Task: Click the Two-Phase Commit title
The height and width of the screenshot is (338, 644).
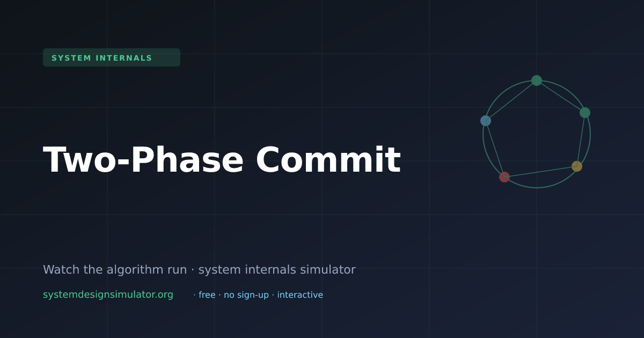Action: [x=222, y=160]
